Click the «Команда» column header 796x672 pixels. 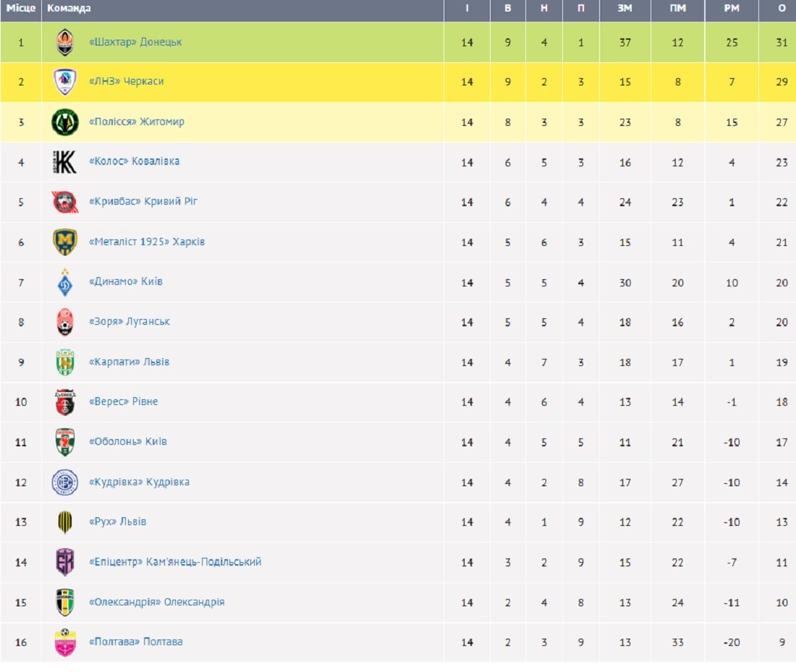[69, 9]
